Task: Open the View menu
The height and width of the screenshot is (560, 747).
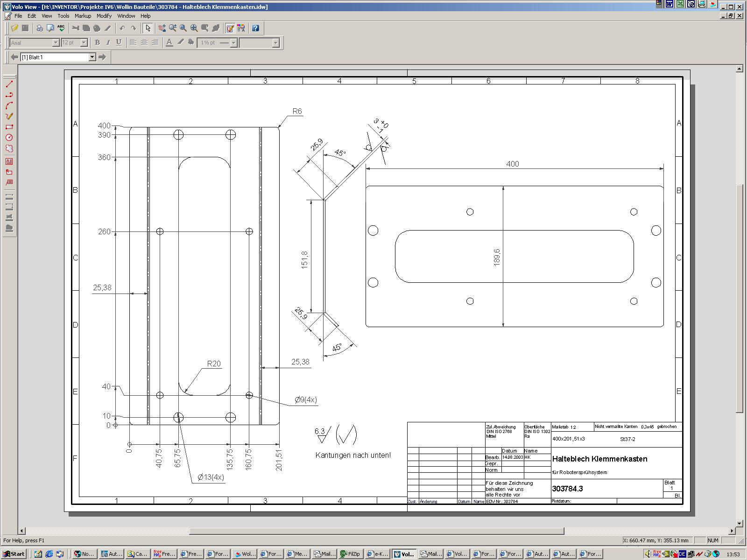Action: 47,16
